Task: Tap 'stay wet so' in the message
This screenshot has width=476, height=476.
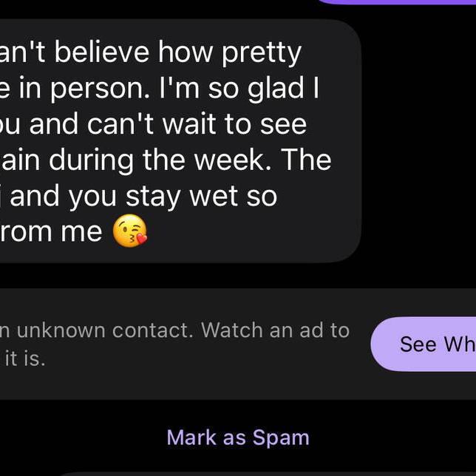Action: (x=201, y=197)
